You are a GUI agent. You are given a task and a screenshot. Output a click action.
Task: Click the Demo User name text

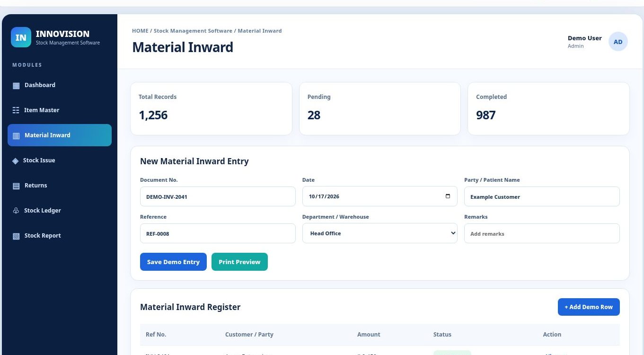(585, 38)
